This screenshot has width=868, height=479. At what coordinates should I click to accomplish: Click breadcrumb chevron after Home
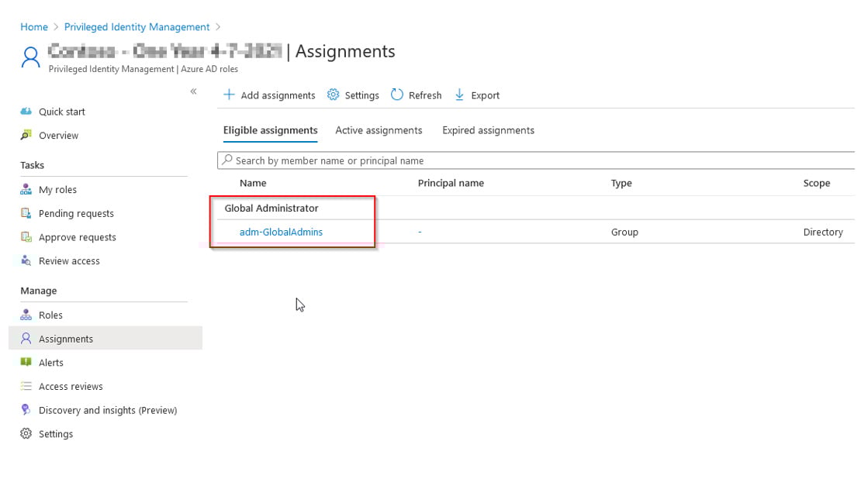point(56,26)
